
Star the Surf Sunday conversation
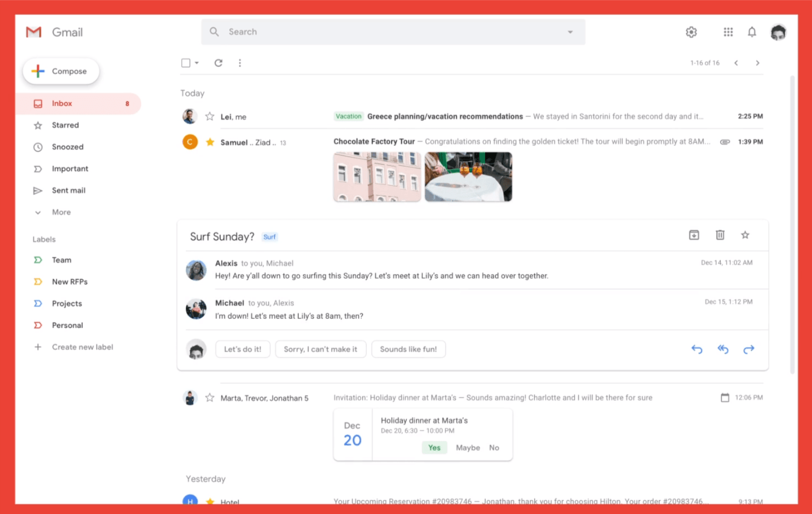point(745,235)
